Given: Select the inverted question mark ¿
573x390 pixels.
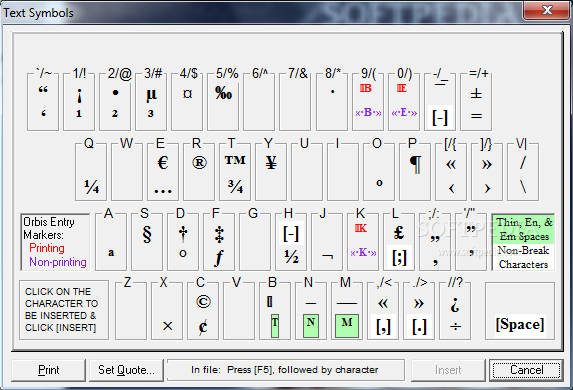Looking at the screenshot, I should pos(455,304).
